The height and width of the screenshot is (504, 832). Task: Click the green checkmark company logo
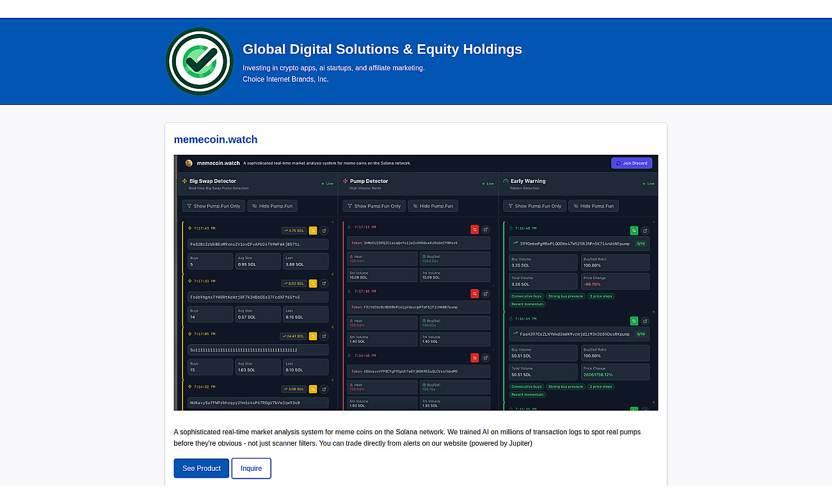[200, 61]
